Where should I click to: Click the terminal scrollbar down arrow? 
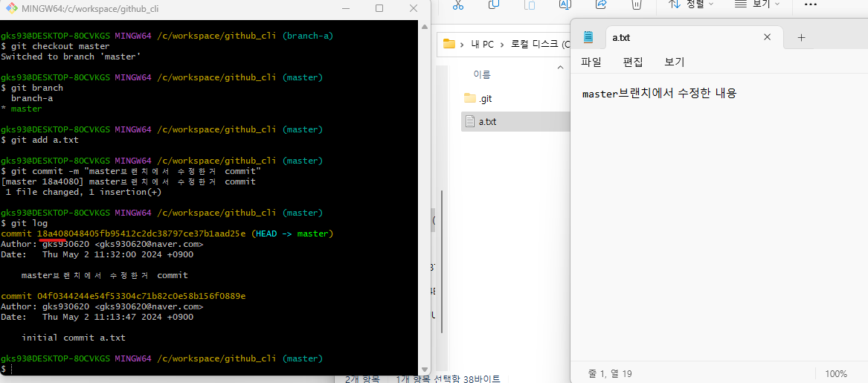pyautogui.click(x=425, y=369)
